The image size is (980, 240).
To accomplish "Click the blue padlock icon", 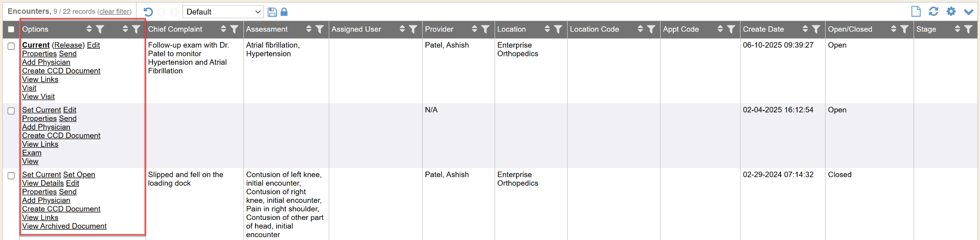I will [284, 12].
